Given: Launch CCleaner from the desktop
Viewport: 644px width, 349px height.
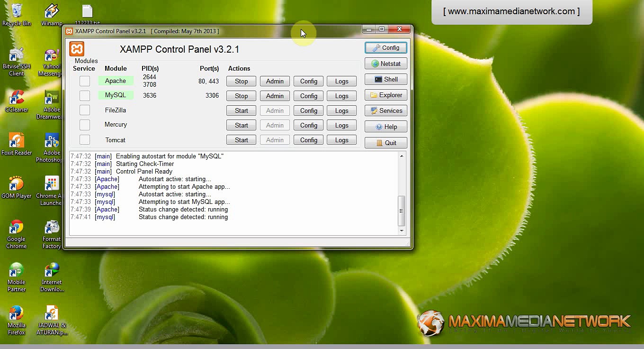Looking at the screenshot, I should point(17,101).
